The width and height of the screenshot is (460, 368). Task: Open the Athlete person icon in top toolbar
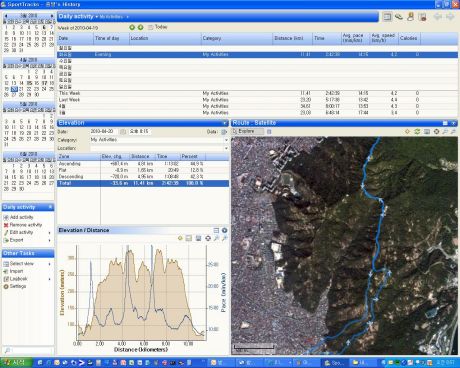(411, 17)
